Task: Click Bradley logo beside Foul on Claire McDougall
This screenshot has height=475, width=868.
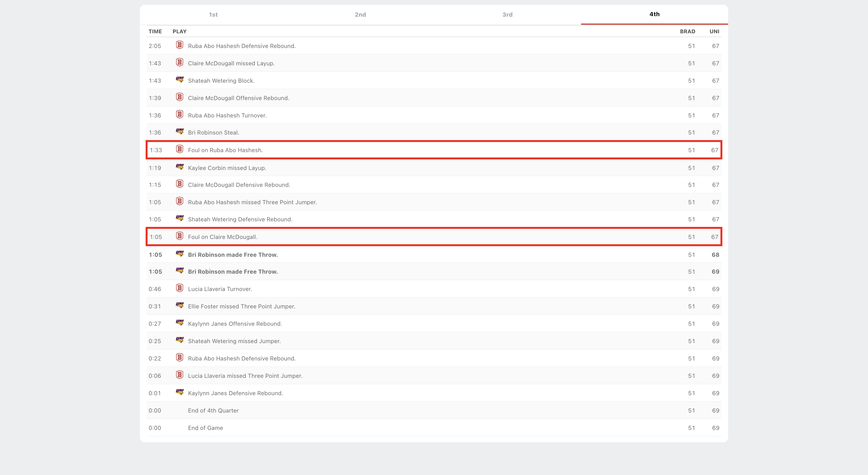Action: (x=180, y=236)
